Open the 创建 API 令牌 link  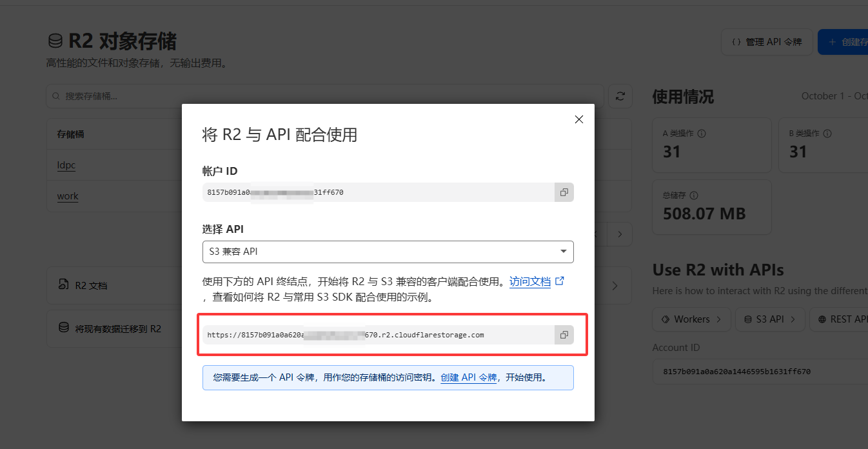coord(468,377)
